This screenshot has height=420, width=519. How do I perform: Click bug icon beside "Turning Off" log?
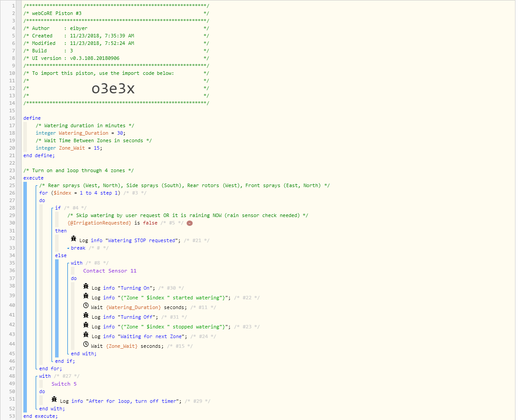pyautogui.click(x=86, y=315)
